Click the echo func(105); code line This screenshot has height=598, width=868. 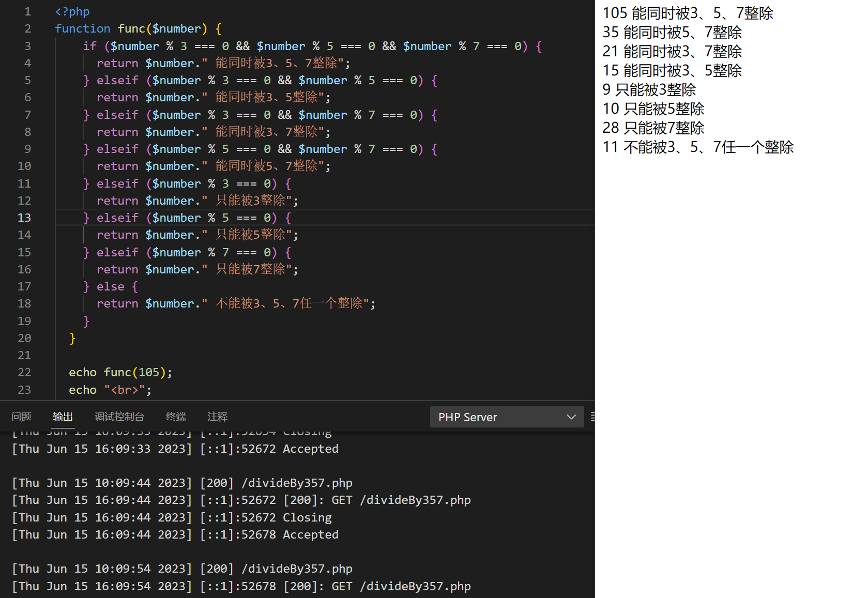pos(120,372)
